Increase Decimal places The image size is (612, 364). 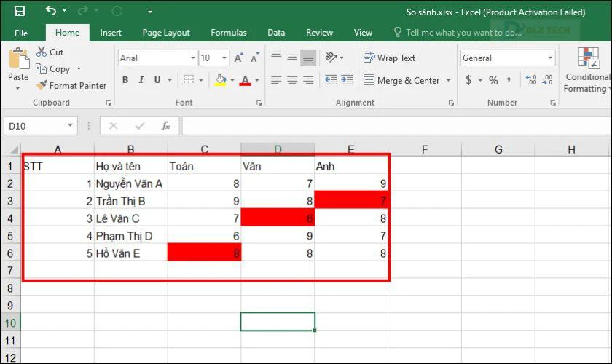pyautogui.click(x=531, y=80)
